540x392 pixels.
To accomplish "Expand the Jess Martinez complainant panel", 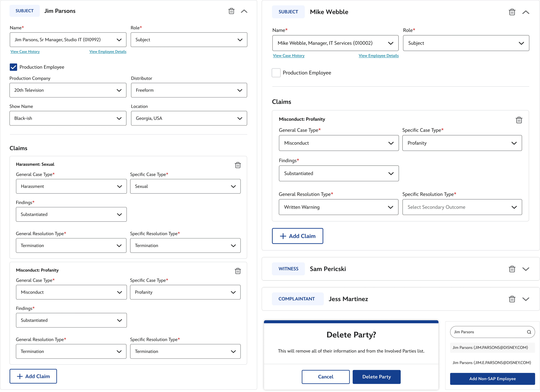I will tap(525, 299).
